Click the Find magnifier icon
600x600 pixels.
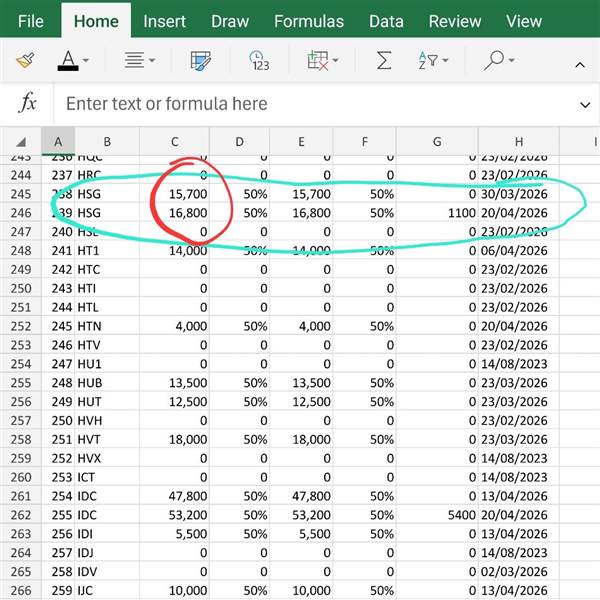pos(493,61)
